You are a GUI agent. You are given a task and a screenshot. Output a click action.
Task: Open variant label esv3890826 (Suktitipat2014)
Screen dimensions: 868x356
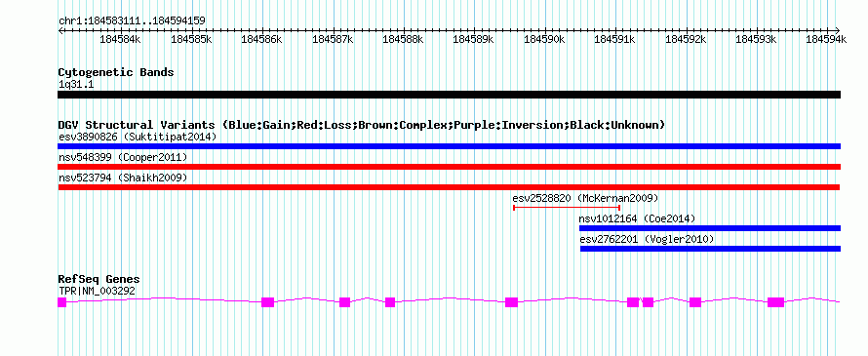[x=138, y=137]
